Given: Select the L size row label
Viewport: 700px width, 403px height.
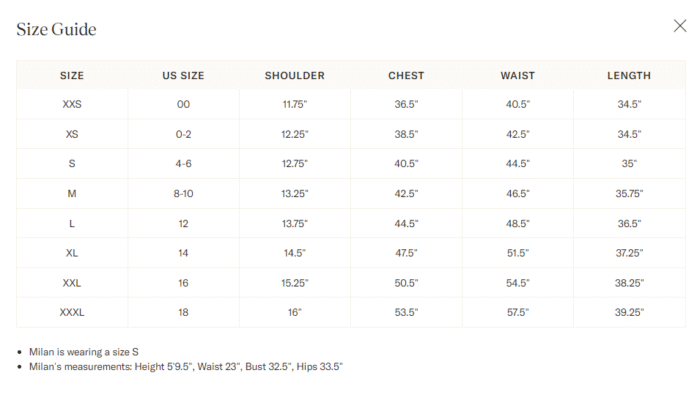Looking at the screenshot, I should (x=72, y=223).
